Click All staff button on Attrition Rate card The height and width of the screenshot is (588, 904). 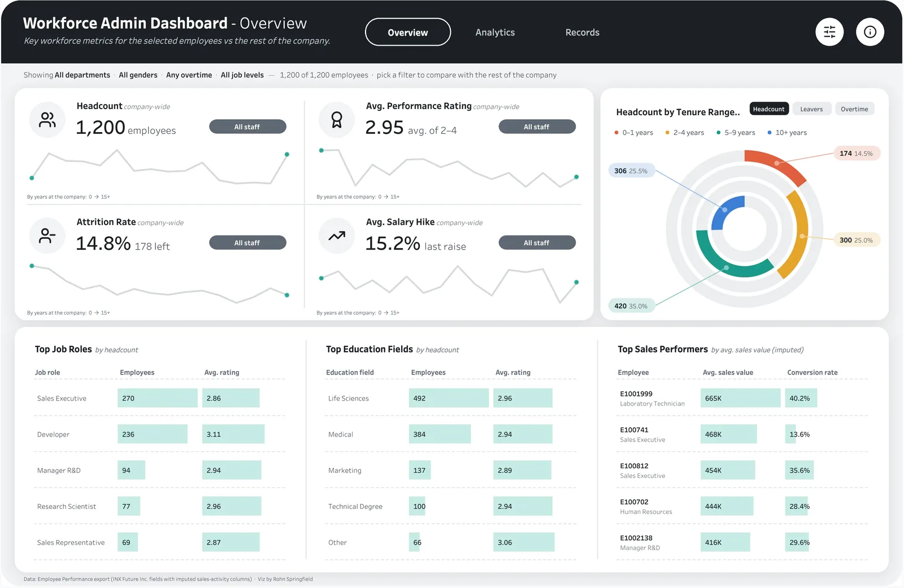(x=247, y=243)
